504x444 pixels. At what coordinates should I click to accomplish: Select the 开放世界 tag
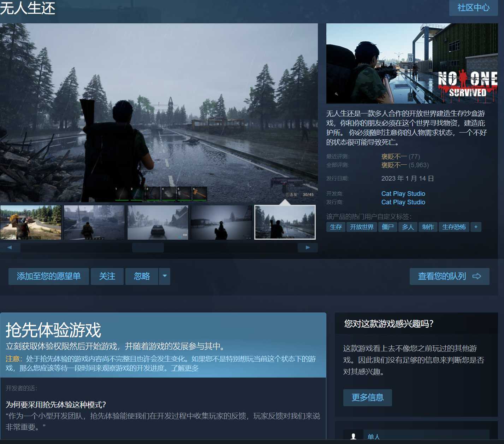click(x=362, y=227)
